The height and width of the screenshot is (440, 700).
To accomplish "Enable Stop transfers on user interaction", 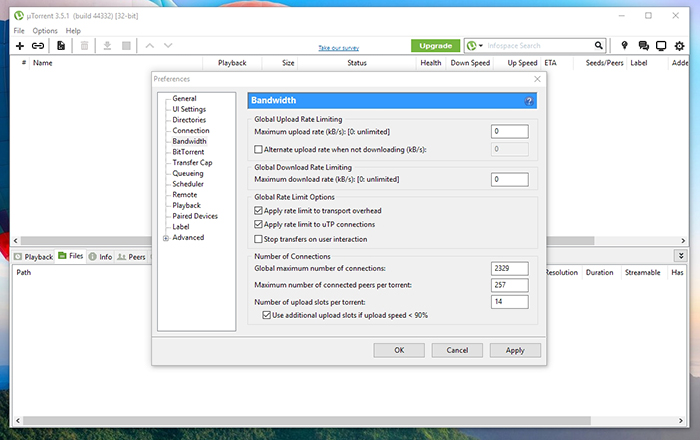I will pyautogui.click(x=258, y=239).
